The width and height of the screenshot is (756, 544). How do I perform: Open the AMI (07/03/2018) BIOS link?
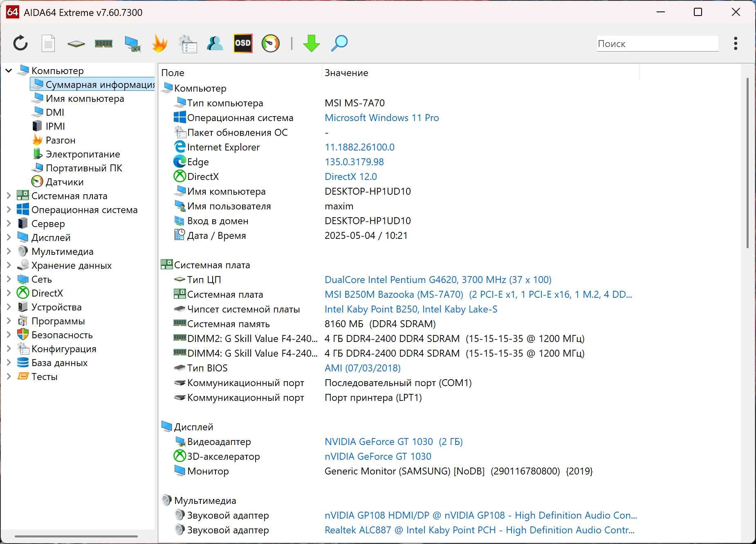click(362, 368)
